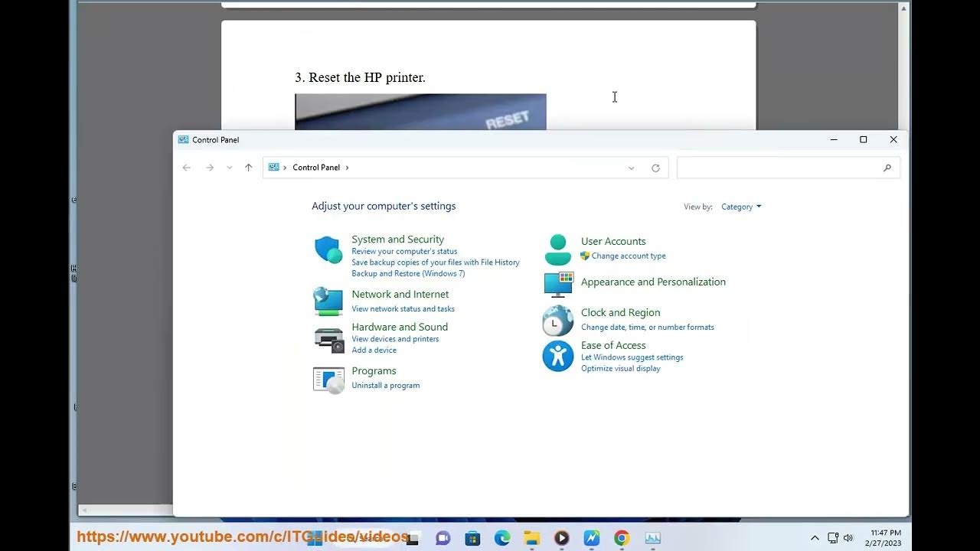Screen dimensions: 980x551
Task: Click the Control Panel address bar icon
Action: (x=274, y=168)
